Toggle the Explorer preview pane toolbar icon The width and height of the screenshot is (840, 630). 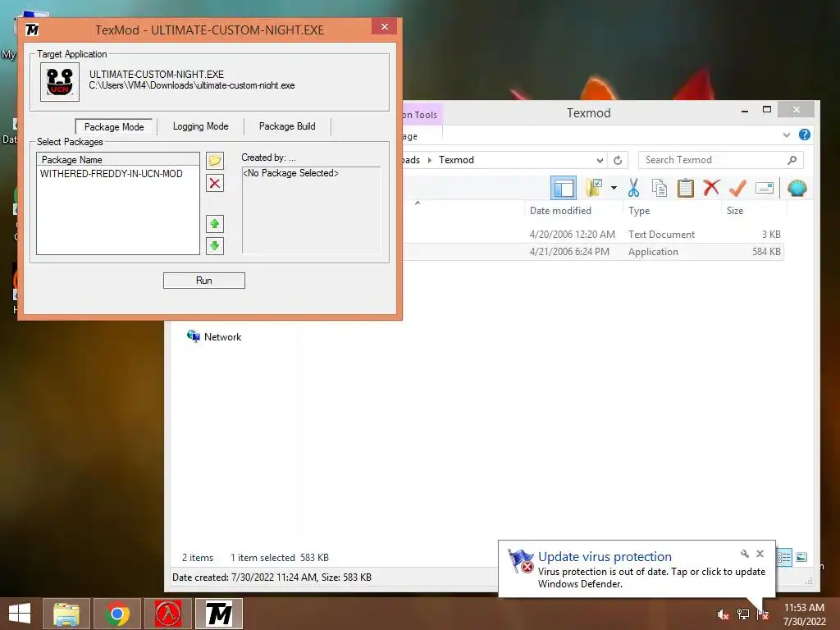point(564,188)
